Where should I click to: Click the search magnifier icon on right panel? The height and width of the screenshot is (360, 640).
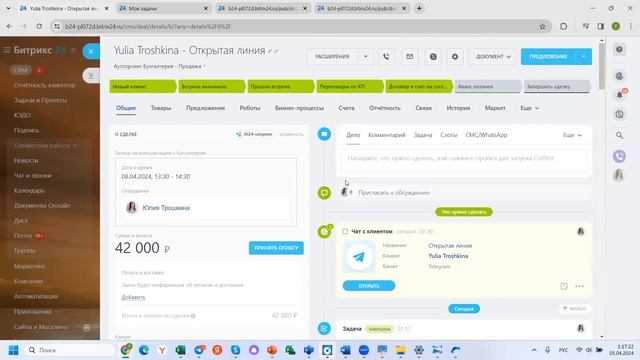(619, 135)
